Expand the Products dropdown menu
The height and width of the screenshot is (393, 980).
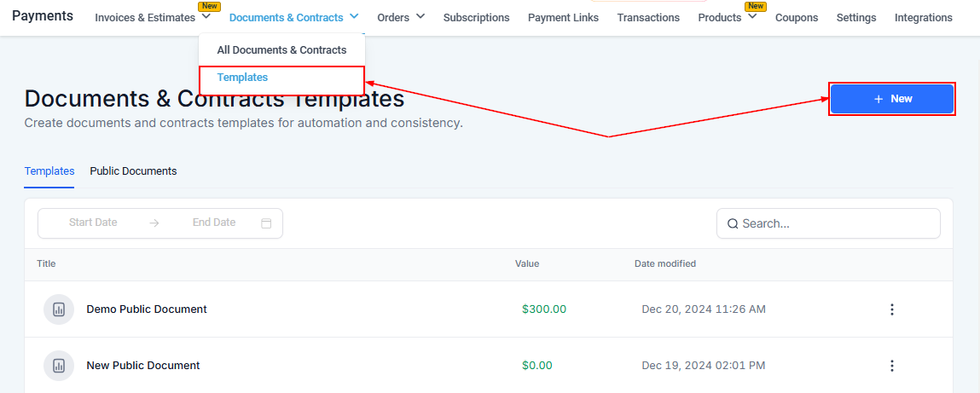[752, 17]
